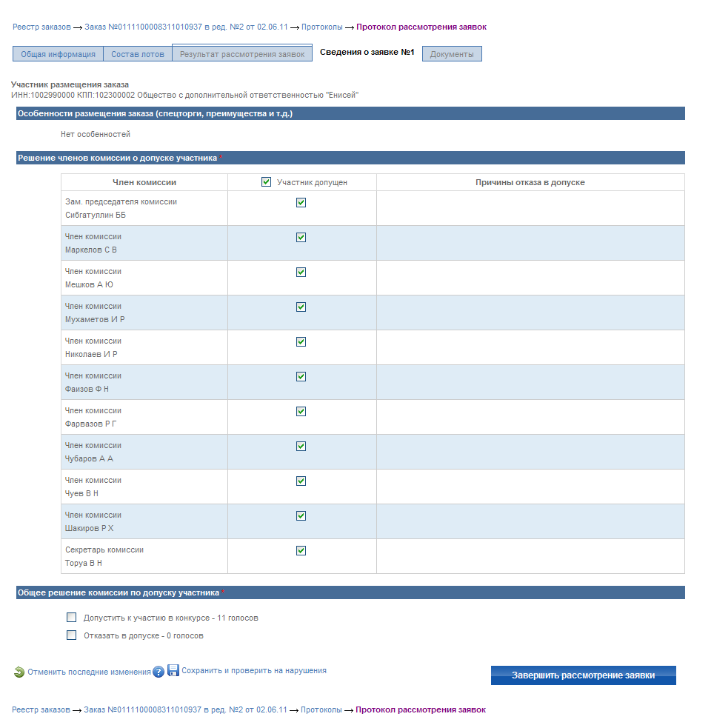Open Результат рассмотрения заявок tab
Screen dimensions: 714x728
(x=242, y=53)
